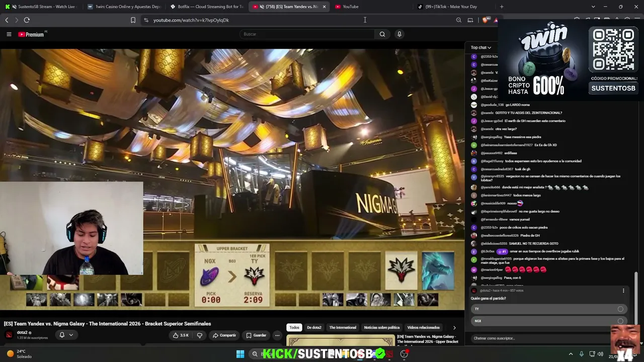The width and height of the screenshot is (644, 362).
Task: Open the dota2 channel name link
Action: point(22,332)
